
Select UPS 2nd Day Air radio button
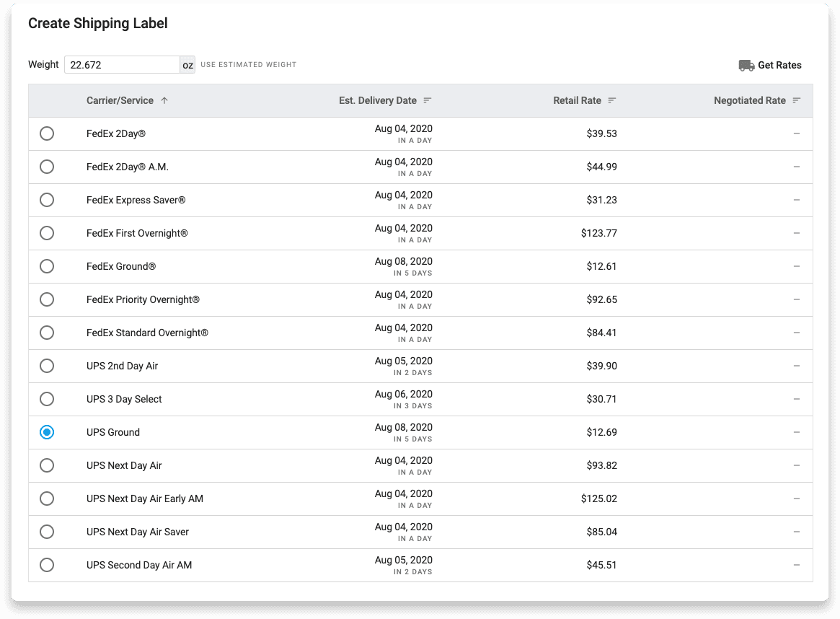pos(47,366)
